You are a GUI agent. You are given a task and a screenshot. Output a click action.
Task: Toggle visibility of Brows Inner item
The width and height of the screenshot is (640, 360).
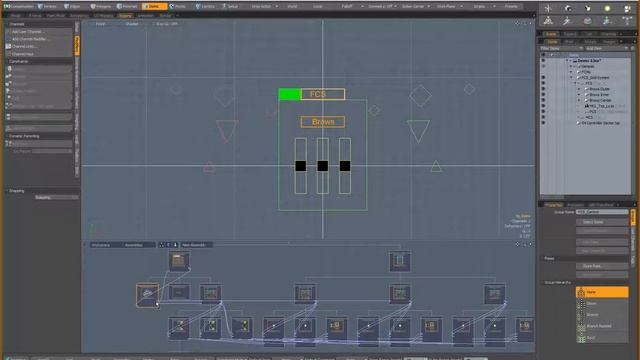(x=543, y=94)
